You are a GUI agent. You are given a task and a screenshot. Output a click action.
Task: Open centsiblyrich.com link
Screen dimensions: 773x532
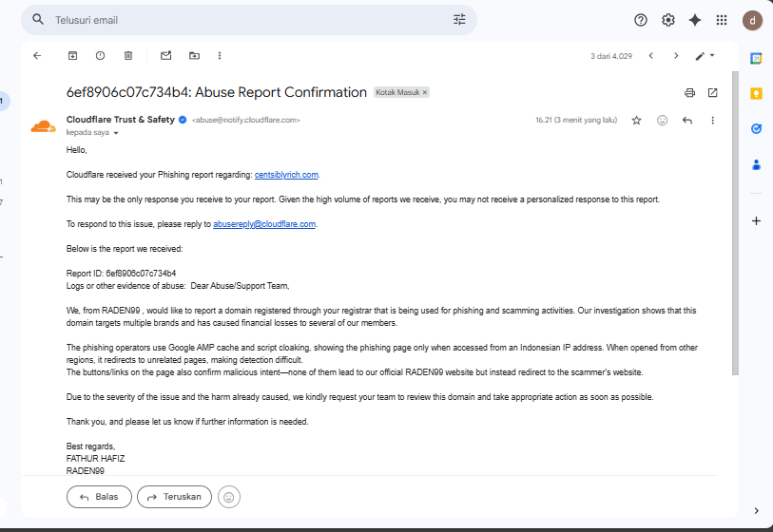click(286, 175)
